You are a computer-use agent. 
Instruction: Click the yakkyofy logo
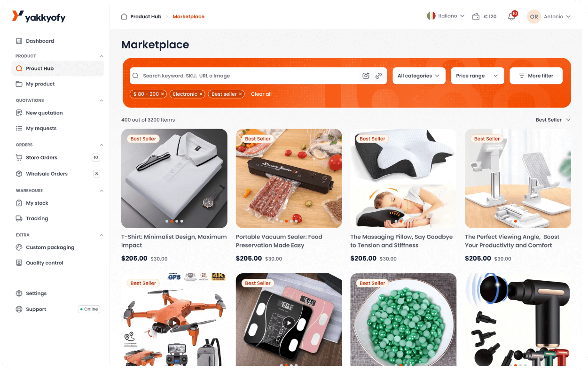[x=39, y=16]
